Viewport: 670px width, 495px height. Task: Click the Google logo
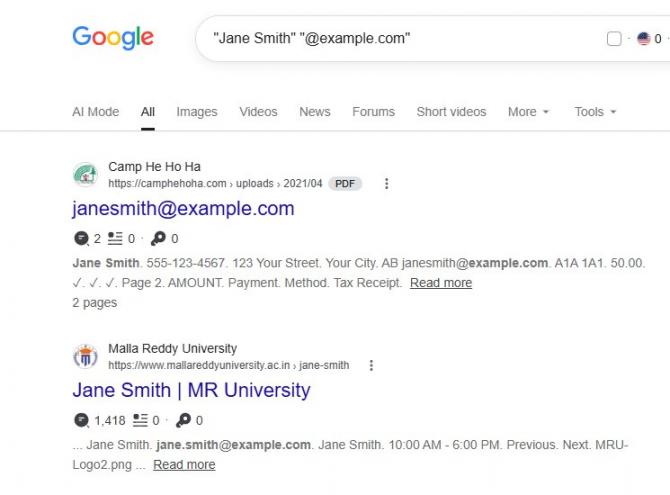[x=113, y=38]
